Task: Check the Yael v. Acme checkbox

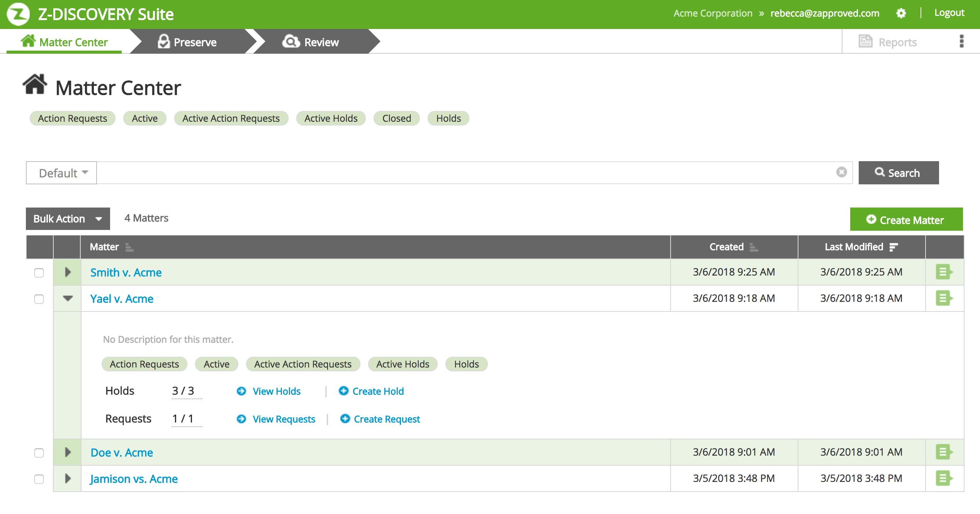Action: [x=39, y=299]
